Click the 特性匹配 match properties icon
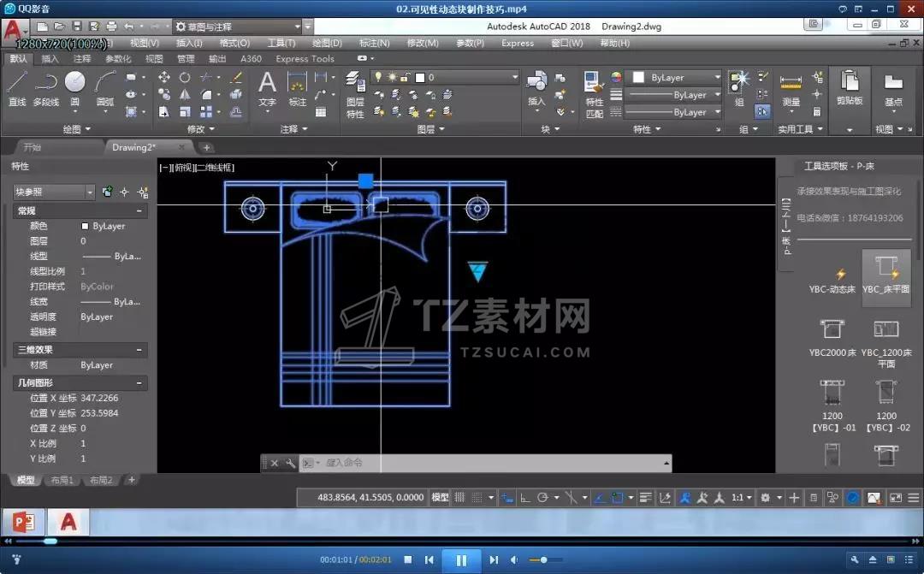Viewport: 924px width, 574px height. (x=594, y=94)
